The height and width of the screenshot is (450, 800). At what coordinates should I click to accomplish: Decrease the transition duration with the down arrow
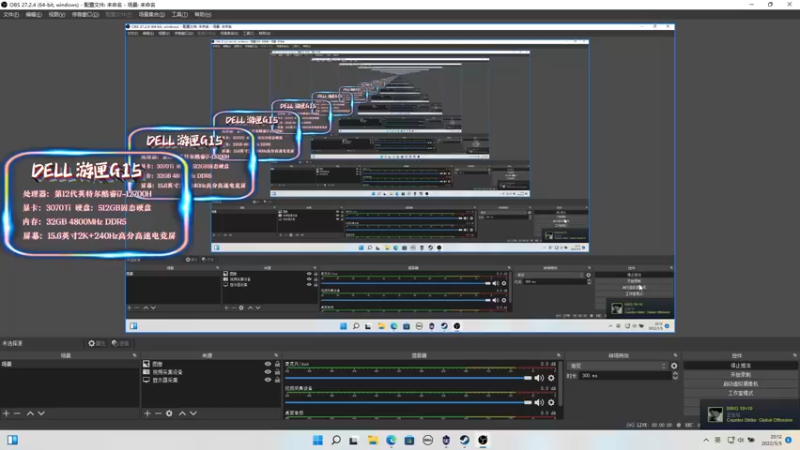coord(675,378)
